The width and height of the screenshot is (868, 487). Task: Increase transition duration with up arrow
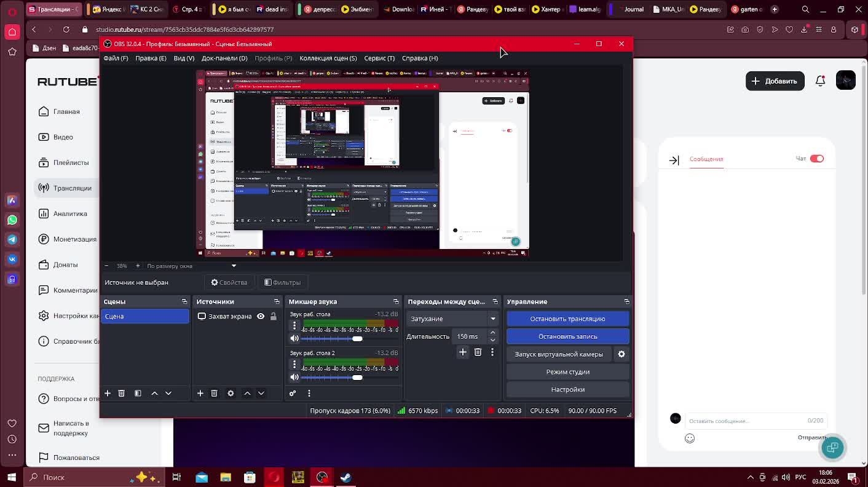point(492,333)
